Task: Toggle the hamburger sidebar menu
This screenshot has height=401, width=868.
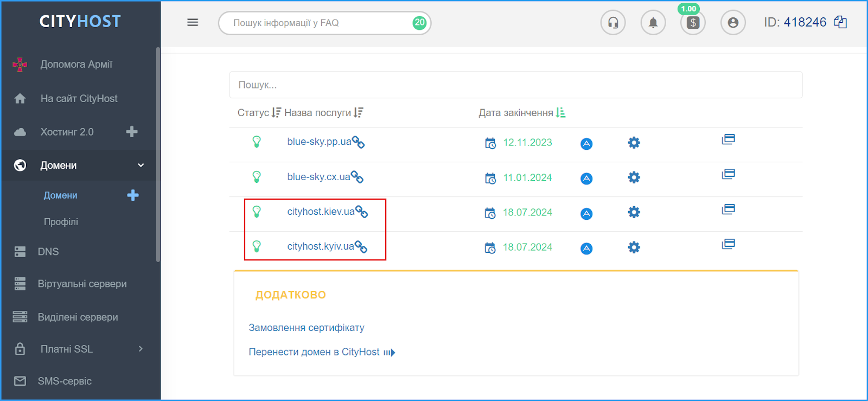Action: coord(193,22)
